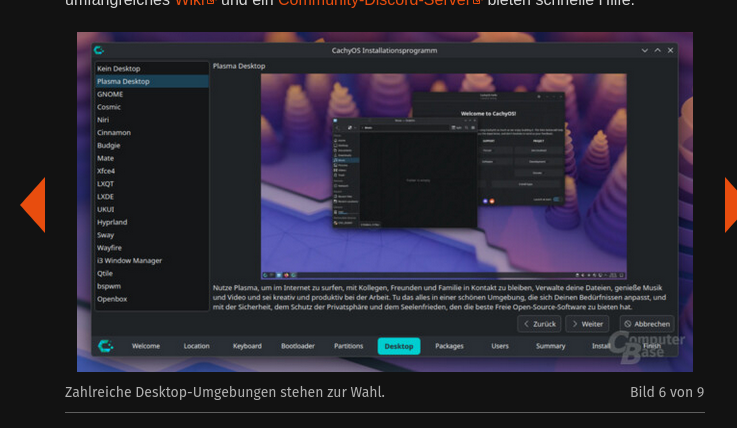This screenshot has width=737, height=428.
Task: Pick Mate desktop
Action: tap(152, 158)
